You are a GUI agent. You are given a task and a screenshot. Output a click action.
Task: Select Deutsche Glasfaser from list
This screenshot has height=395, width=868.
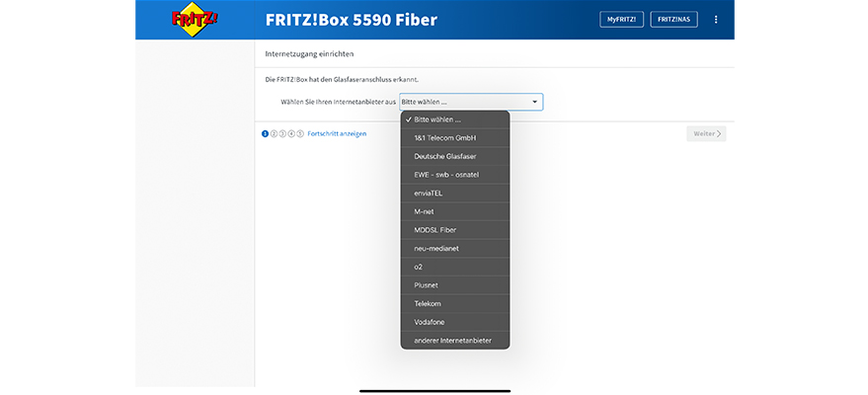(454, 156)
